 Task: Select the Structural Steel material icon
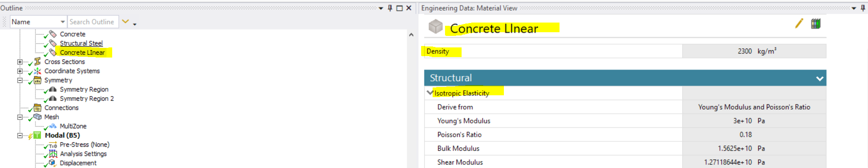[53, 43]
